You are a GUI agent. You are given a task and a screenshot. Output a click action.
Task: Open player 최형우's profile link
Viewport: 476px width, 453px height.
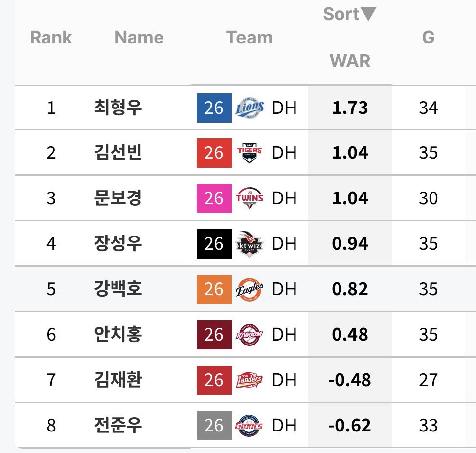tap(118, 108)
